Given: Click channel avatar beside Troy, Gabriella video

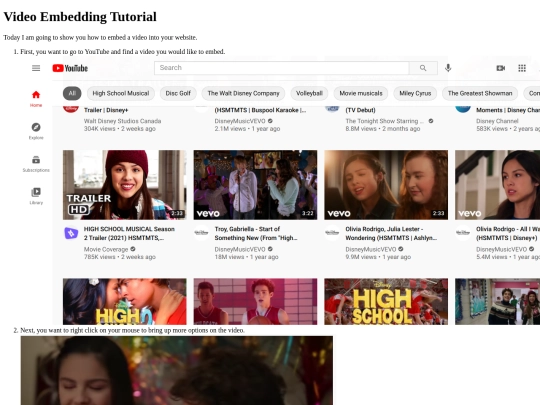Looking at the screenshot, I should pos(201,233).
